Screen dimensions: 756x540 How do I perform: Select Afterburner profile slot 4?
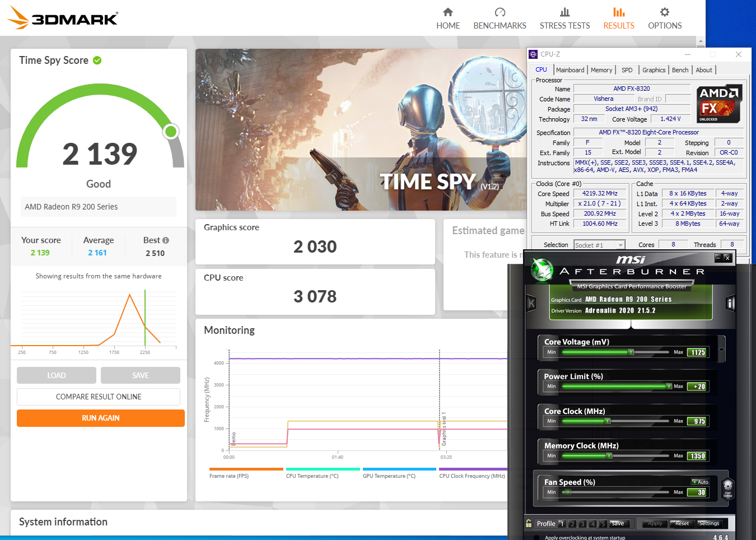coord(592,524)
